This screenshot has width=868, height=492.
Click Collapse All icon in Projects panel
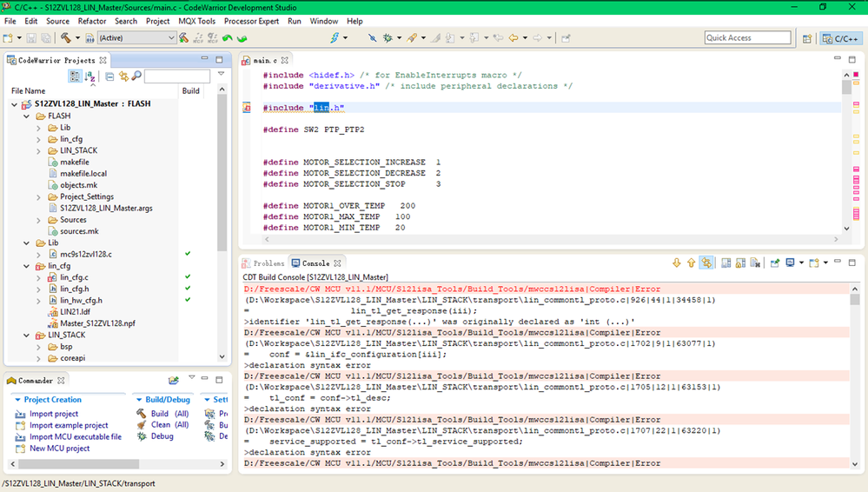pos(109,76)
